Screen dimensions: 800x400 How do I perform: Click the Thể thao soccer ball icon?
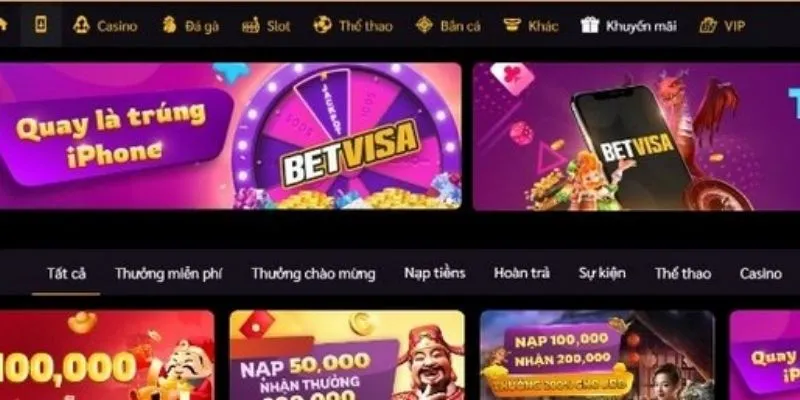(322, 25)
